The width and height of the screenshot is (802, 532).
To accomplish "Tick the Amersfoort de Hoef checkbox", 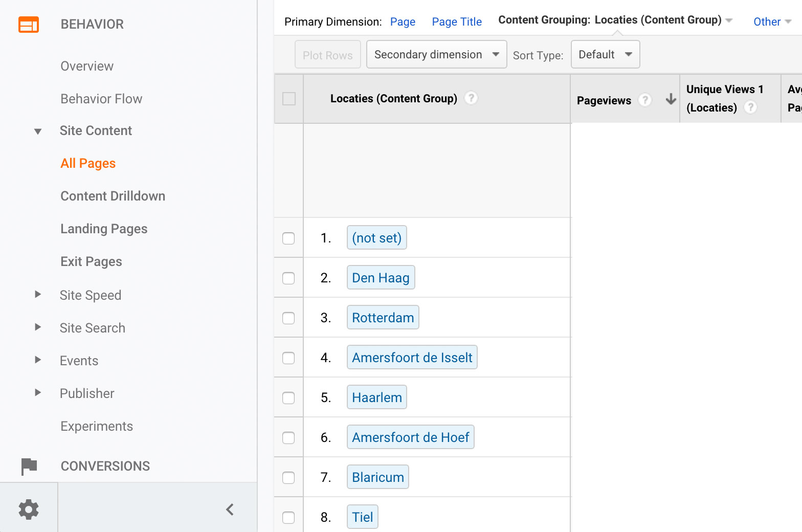I will pos(288,438).
